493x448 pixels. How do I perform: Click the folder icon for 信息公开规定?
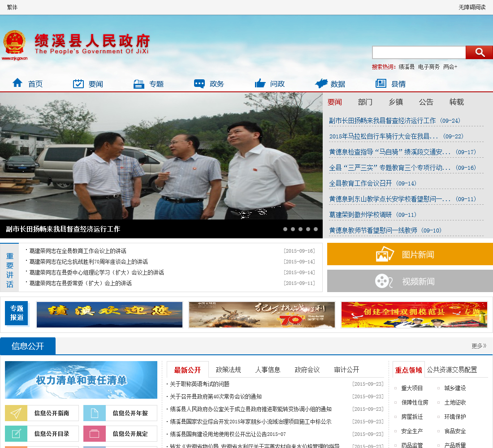pyautogui.click(x=94, y=434)
